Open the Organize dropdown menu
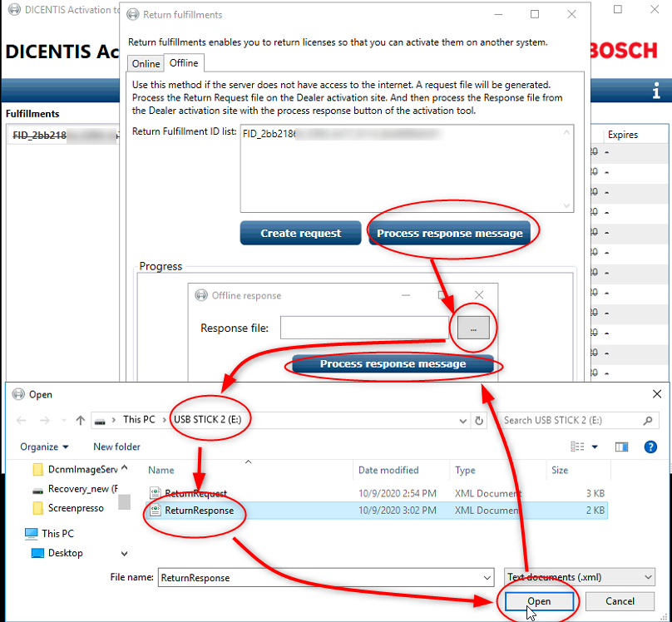Image resolution: width=672 pixels, height=622 pixels. pos(44,447)
